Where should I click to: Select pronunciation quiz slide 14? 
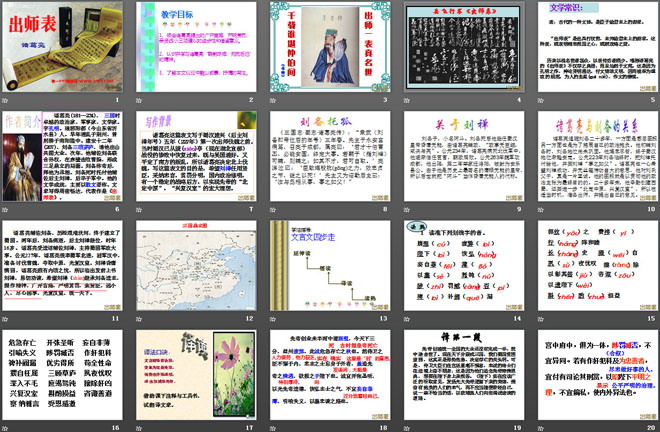coord(464,266)
